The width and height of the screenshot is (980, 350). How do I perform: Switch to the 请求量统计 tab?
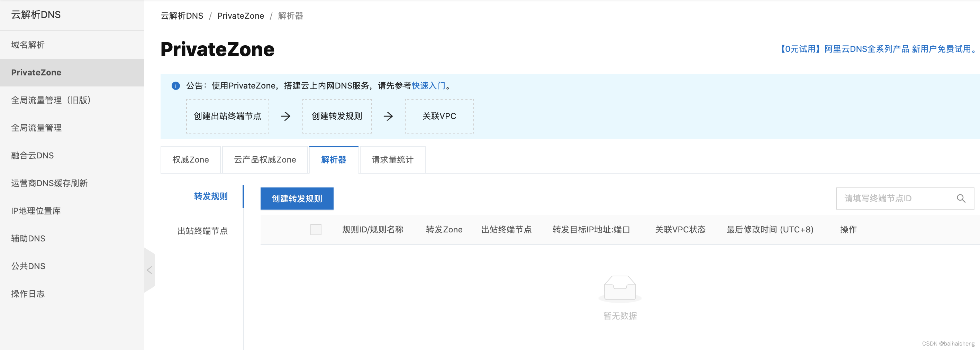click(392, 159)
